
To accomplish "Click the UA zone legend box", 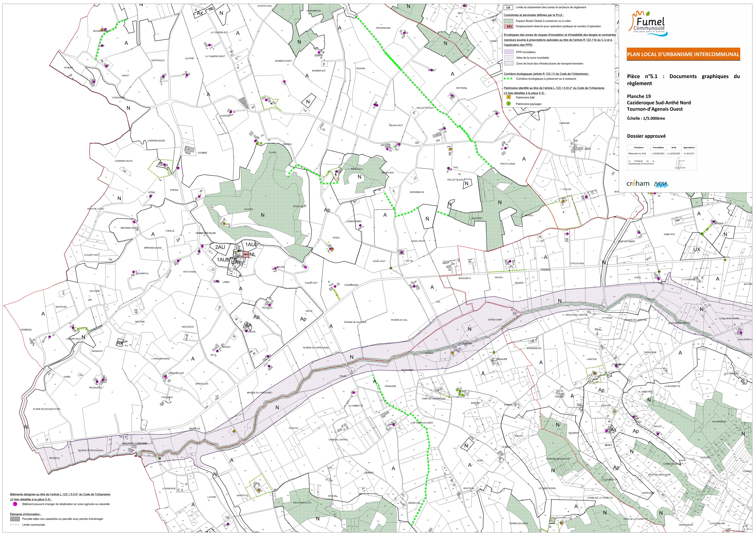I will point(508,8).
